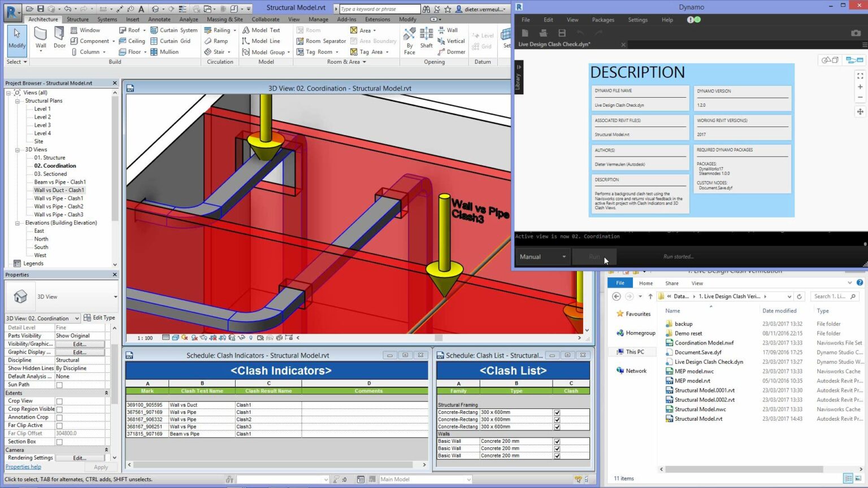Click the Save icon in Dynamo's toolbar
This screenshot has height=488, width=868.
click(562, 33)
